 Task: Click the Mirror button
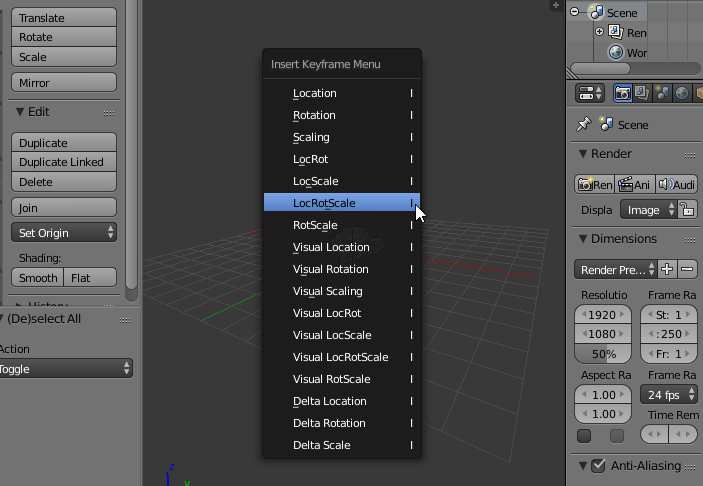pyautogui.click(x=64, y=82)
